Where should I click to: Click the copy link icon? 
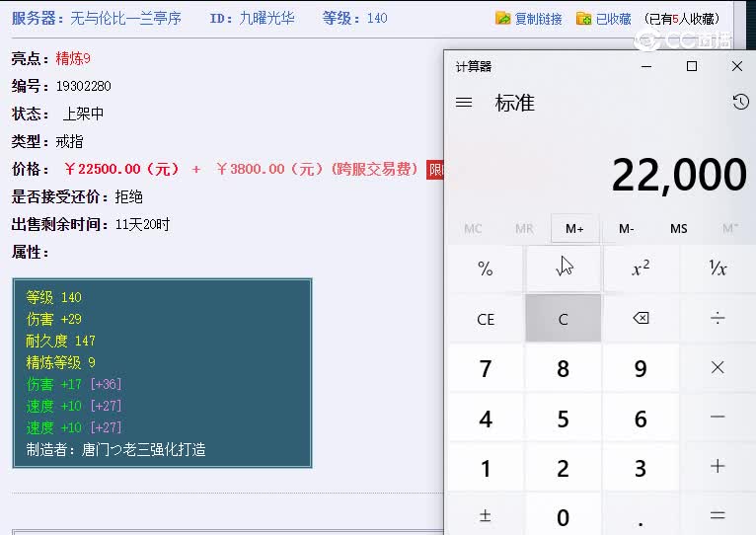click(502, 19)
